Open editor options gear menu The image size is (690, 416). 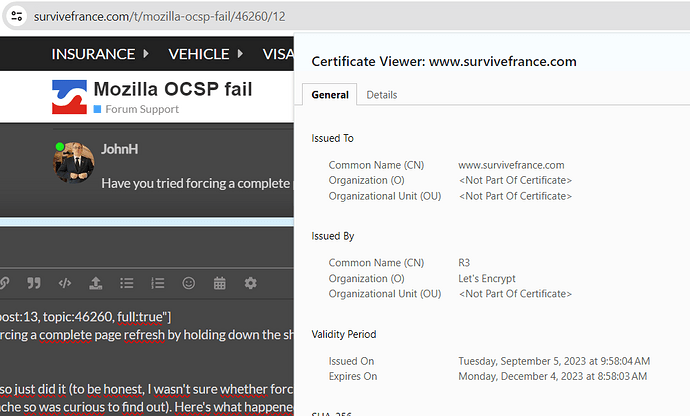click(x=250, y=283)
